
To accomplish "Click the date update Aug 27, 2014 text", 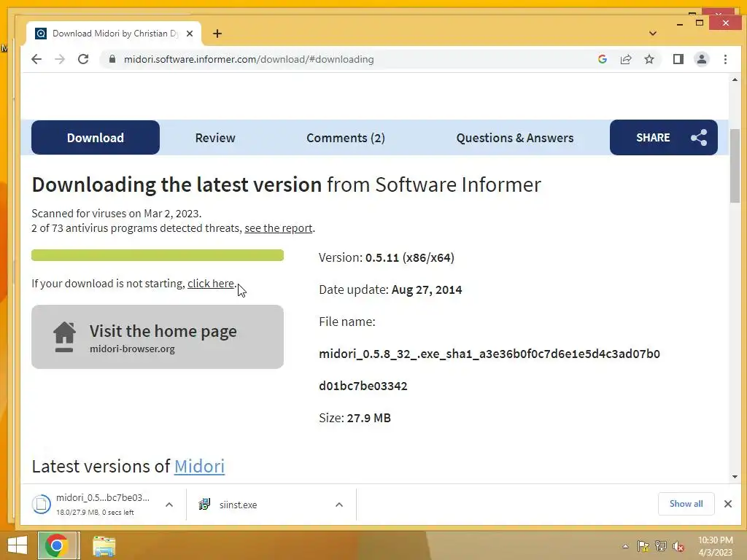I will 426,290.
